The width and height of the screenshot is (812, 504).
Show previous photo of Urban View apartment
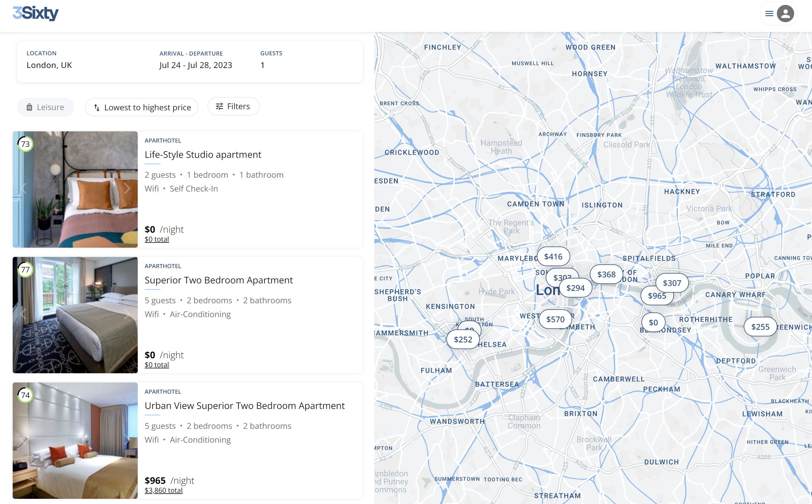tap(23, 440)
